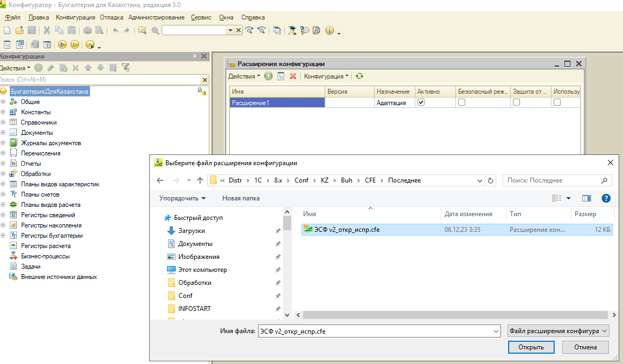Screen dimensions: 623x364
Task: Click the file dialog help question icon
Action: (x=606, y=198)
